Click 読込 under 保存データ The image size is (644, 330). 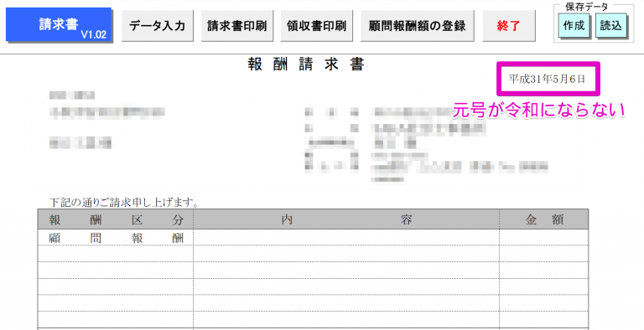(x=610, y=26)
